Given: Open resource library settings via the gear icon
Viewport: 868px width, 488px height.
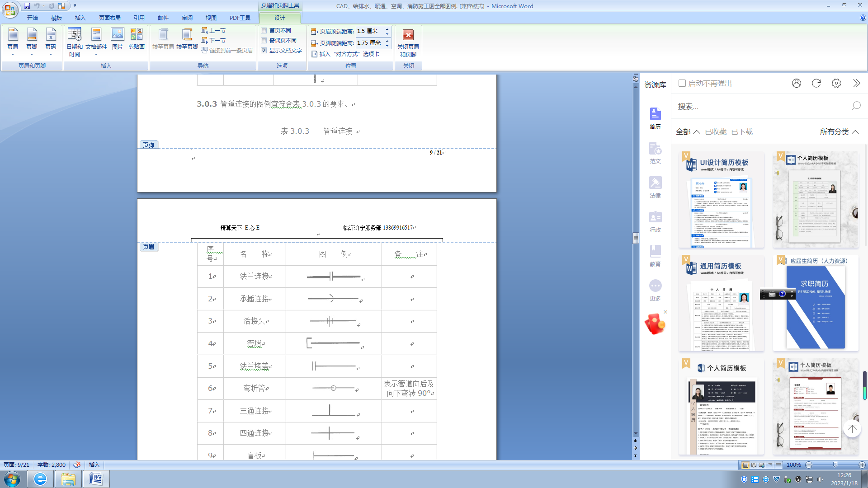Looking at the screenshot, I should click(836, 83).
